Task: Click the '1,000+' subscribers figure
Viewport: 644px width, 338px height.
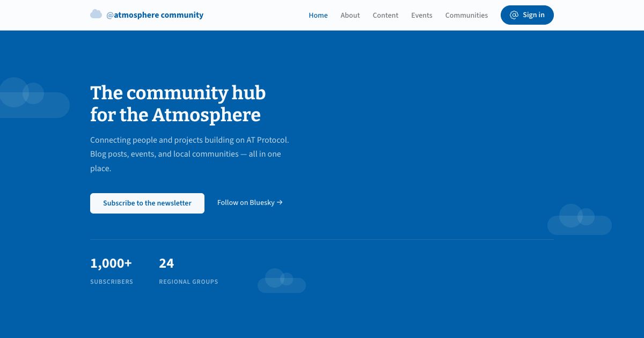Action: 111,263
